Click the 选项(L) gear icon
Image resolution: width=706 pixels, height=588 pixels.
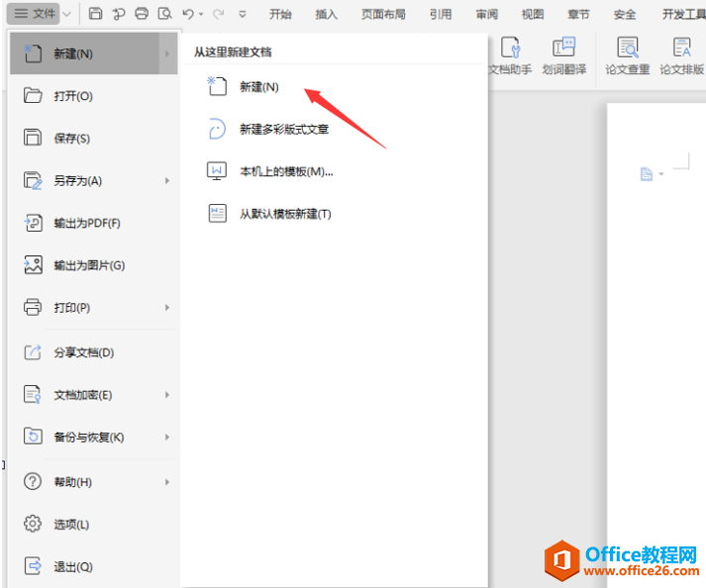[33, 524]
